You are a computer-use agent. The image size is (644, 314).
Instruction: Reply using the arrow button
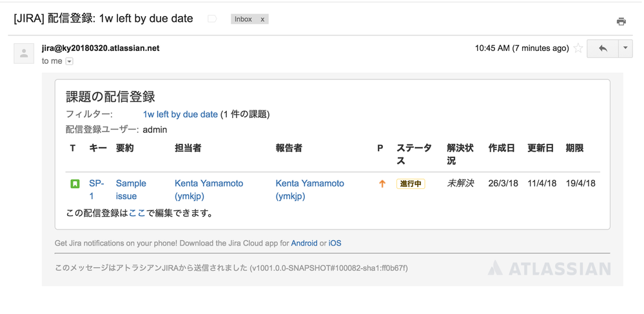tap(603, 48)
